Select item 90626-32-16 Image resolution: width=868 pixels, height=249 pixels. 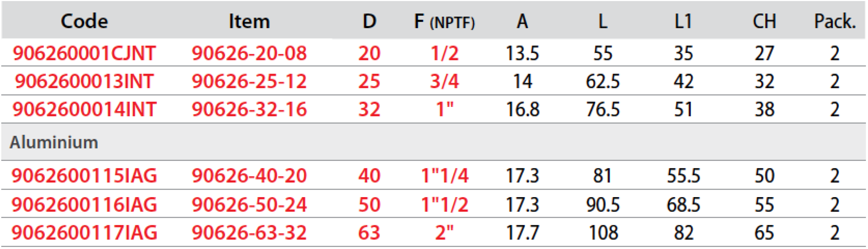pos(249,109)
